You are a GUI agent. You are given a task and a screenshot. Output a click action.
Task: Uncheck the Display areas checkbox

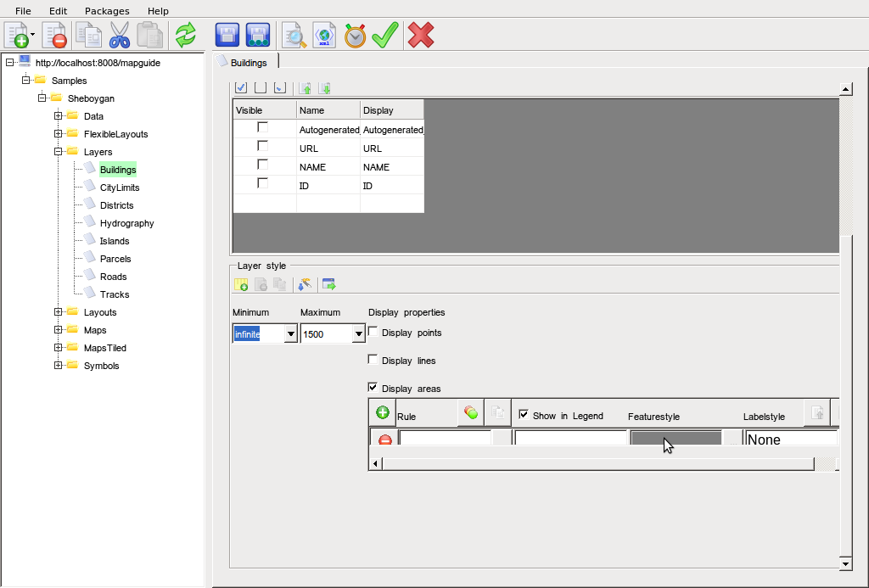point(373,388)
